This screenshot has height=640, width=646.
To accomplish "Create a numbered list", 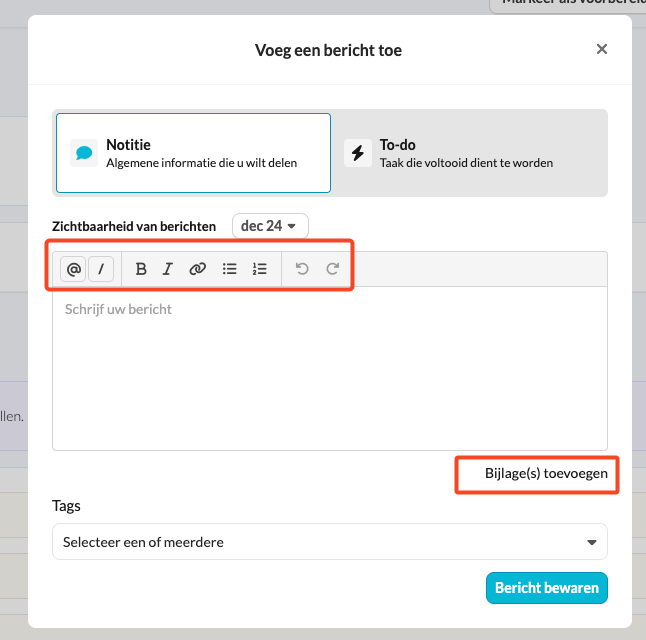I will click(260, 269).
